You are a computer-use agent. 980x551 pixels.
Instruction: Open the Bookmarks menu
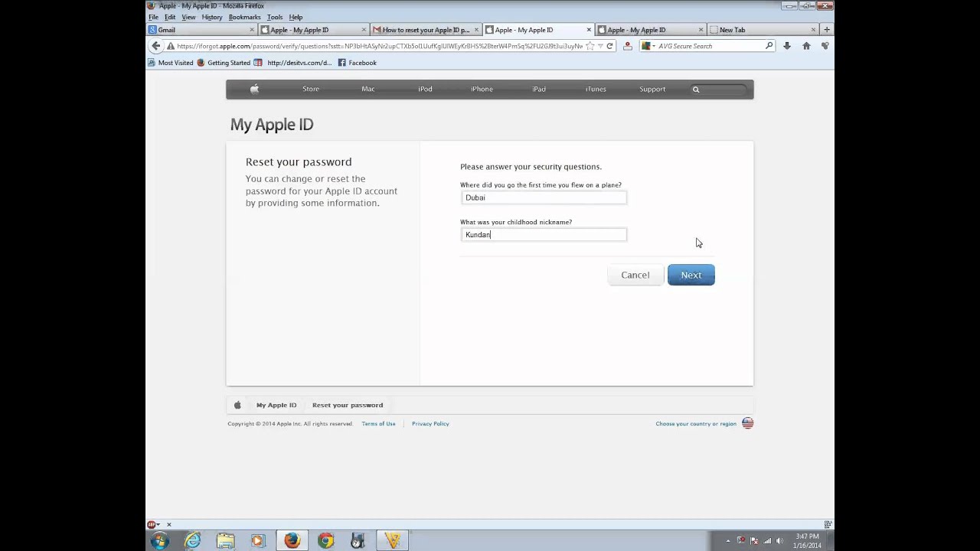[245, 17]
